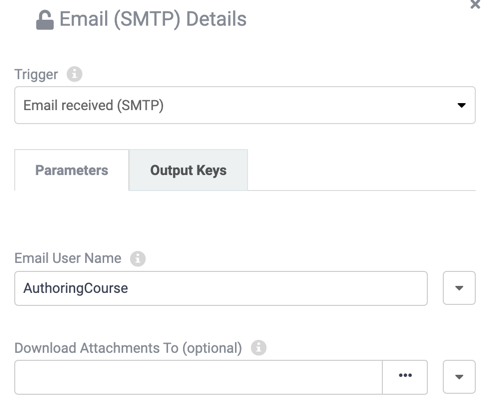View info about Download Attachments To option
The image size is (494, 410).
coord(259,348)
